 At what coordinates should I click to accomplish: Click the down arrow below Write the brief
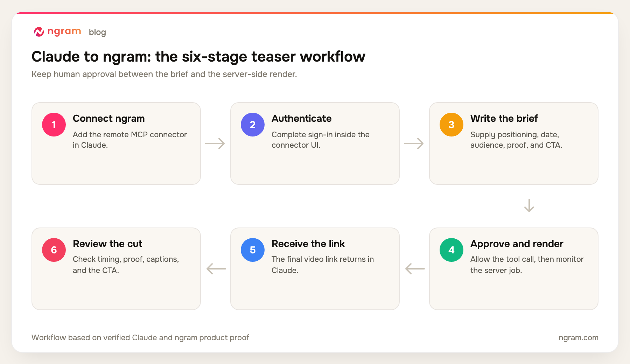pos(529,206)
